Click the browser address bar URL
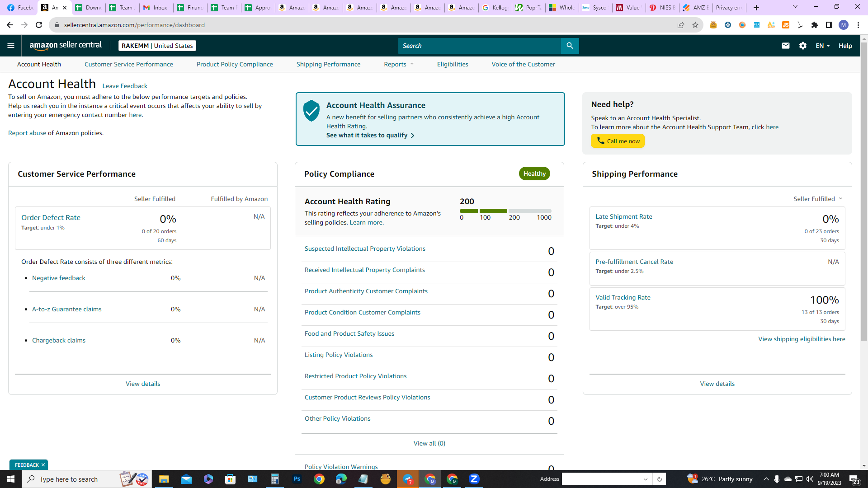868x488 pixels. click(x=134, y=25)
